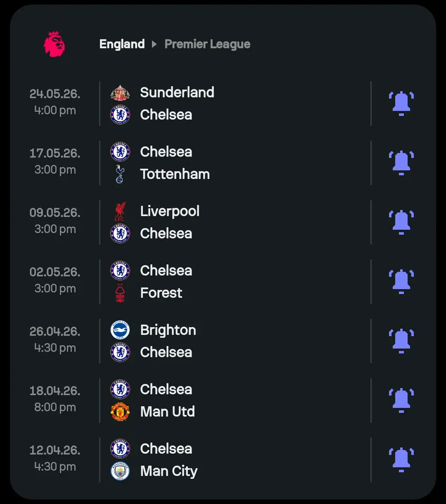The height and width of the screenshot is (504, 446).
Task: Click the Man City club crest
Action: (120, 471)
